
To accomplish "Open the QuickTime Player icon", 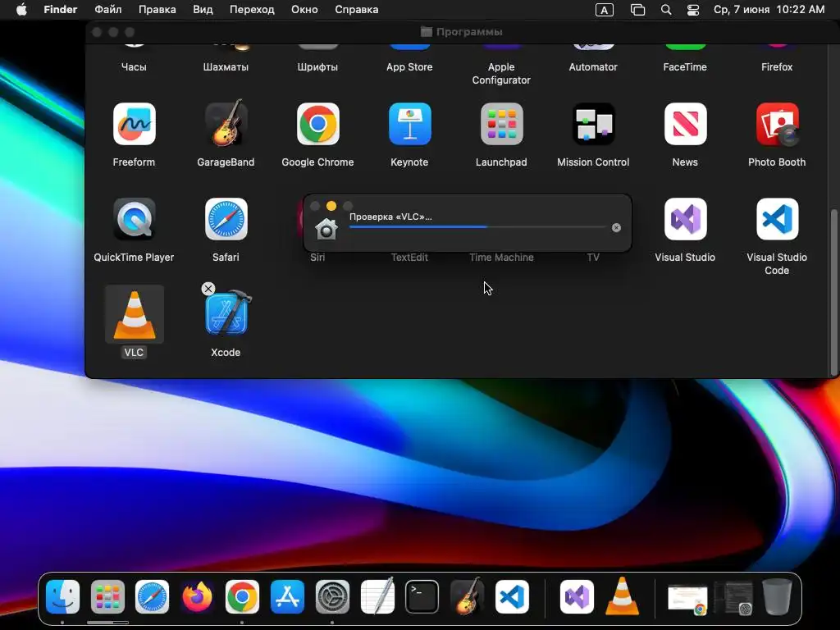I will tap(134, 219).
